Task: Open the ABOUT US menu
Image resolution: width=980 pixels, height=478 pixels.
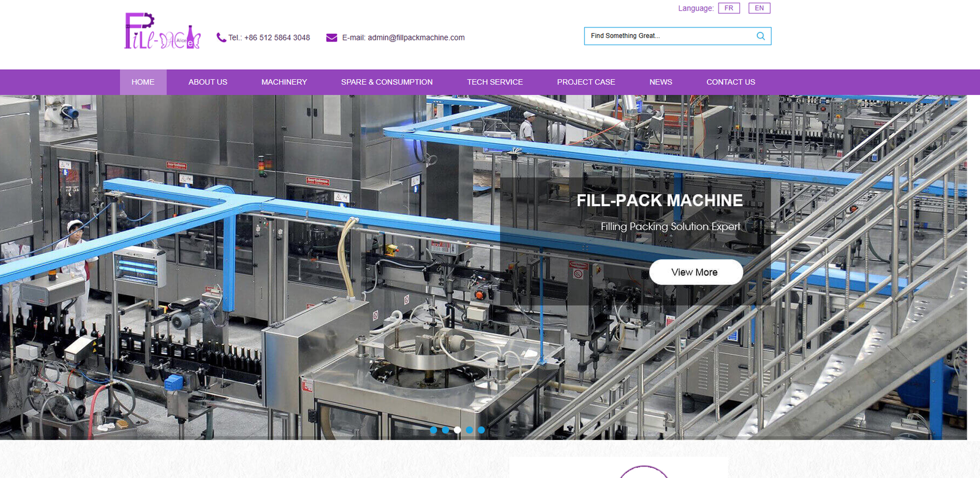Action: tap(208, 82)
